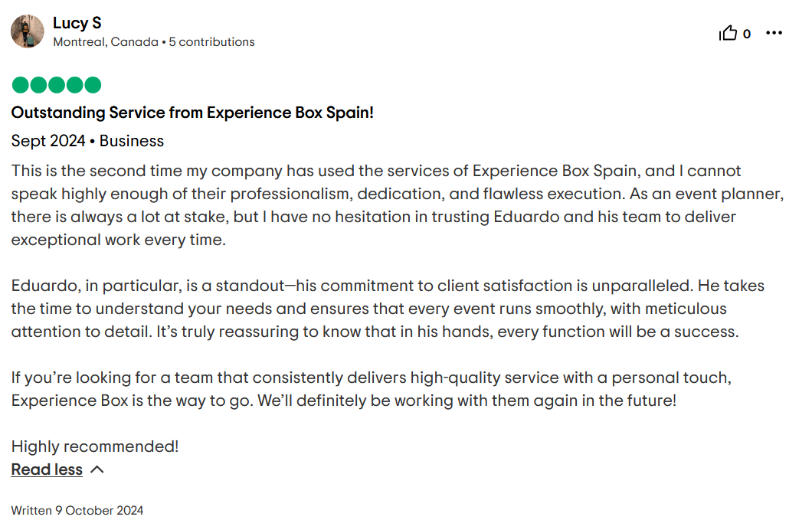Click the first green rating bubble

click(20, 85)
